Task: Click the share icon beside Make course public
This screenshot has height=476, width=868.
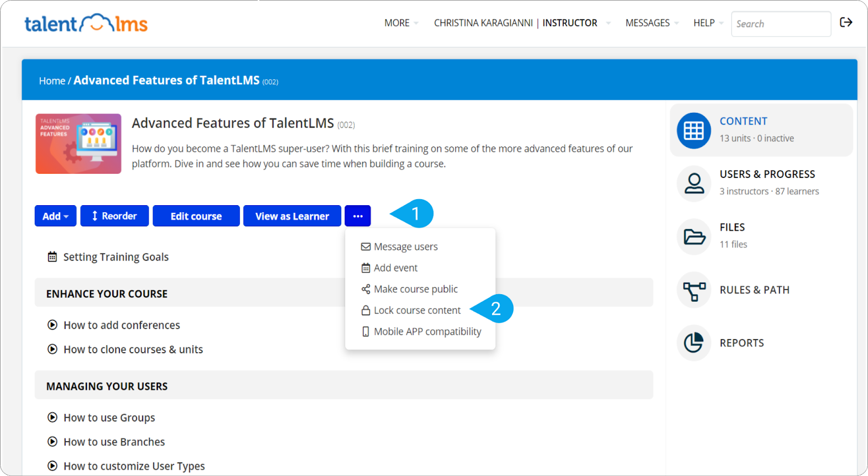Action: point(366,289)
